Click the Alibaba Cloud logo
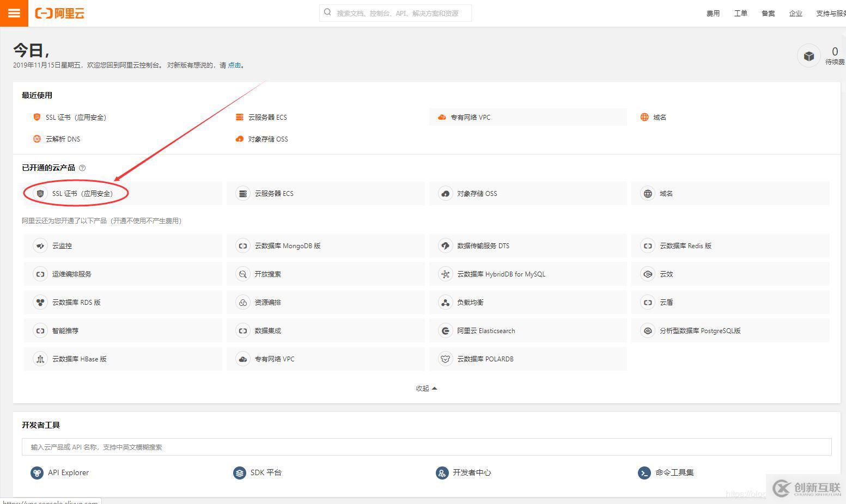Image resolution: width=846 pixels, height=504 pixels. (60, 13)
